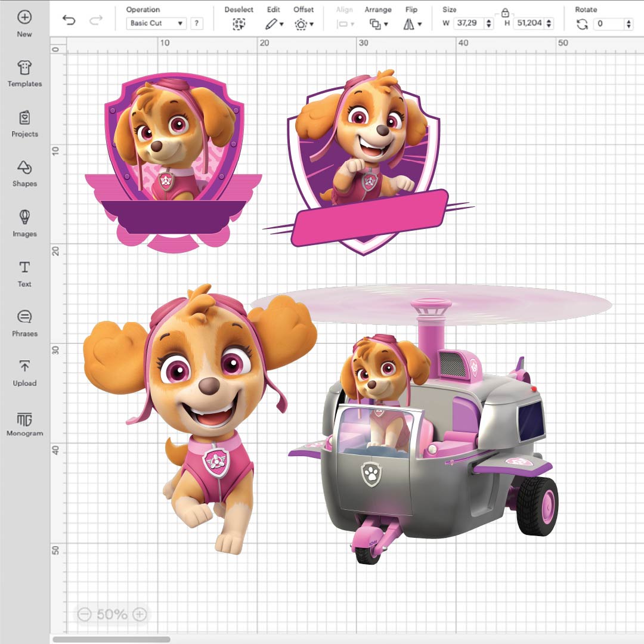Select the Text tool

(24, 274)
